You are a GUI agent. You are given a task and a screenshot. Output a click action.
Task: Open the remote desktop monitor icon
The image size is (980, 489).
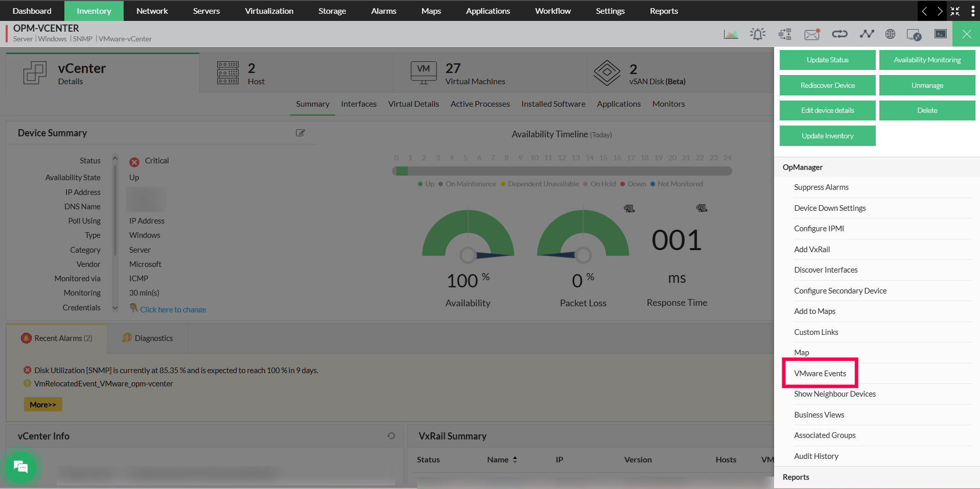(914, 35)
